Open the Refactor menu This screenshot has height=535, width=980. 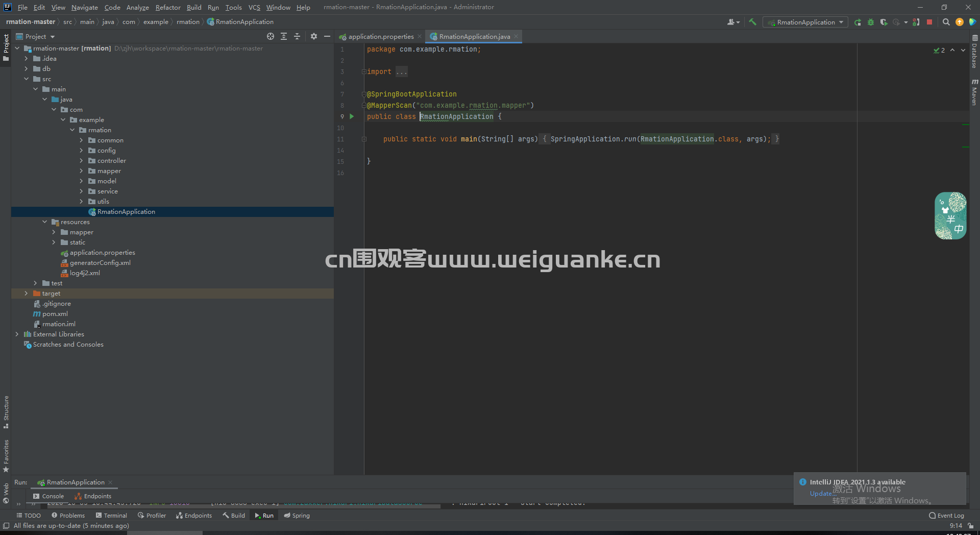point(168,7)
